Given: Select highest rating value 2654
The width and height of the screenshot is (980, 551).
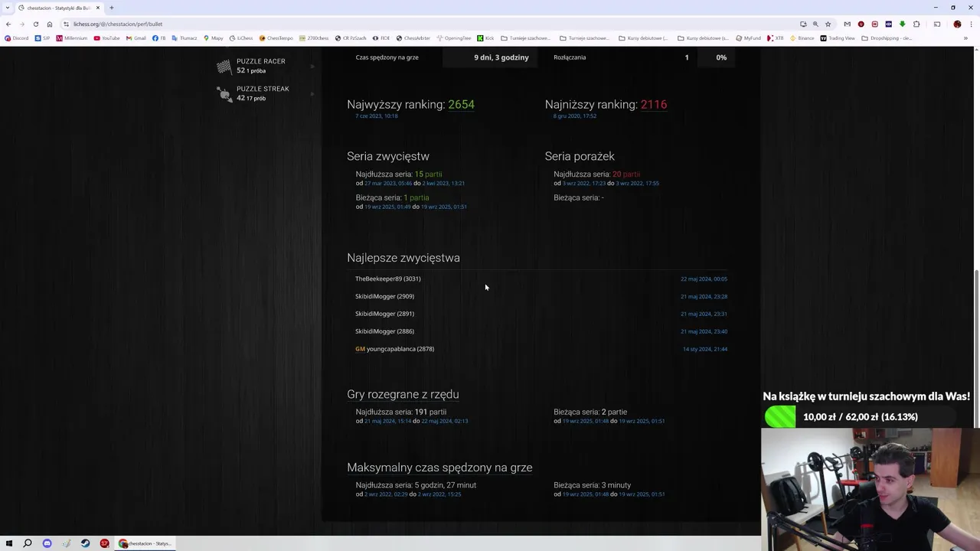Looking at the screenshot, I should [461, 104].
